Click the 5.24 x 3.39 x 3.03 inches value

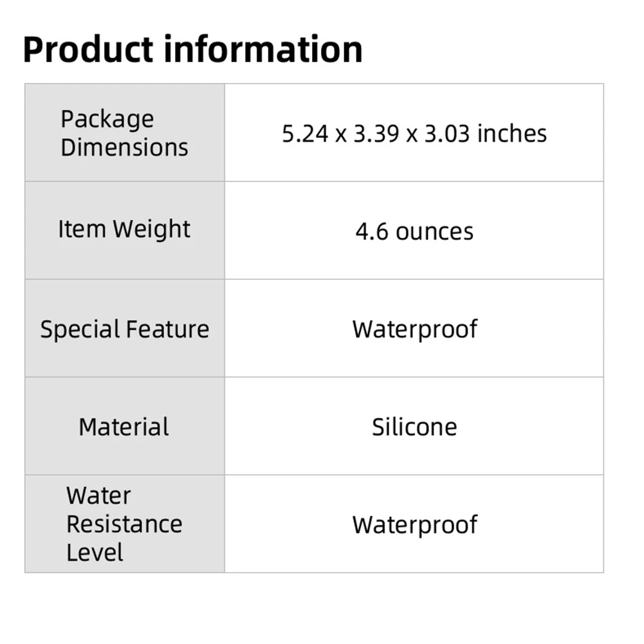click(x=414, y=134)
